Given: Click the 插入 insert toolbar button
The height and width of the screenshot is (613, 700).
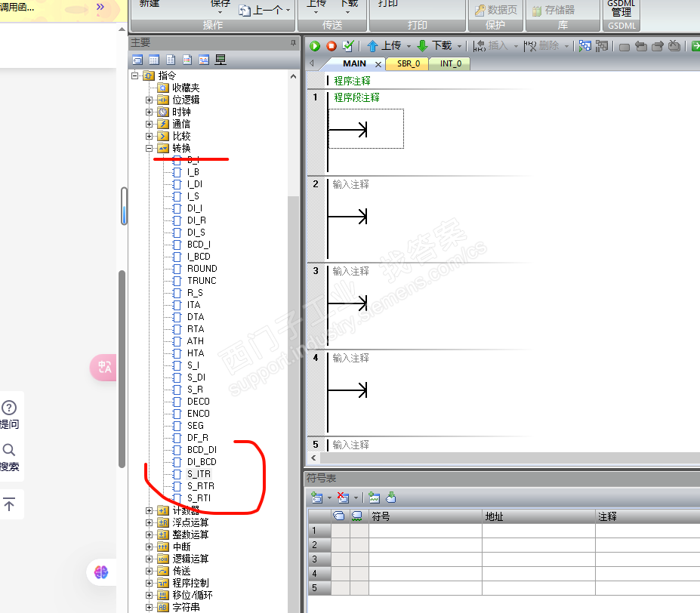Looking at the screenshot, I should click(x=491, y=45).
